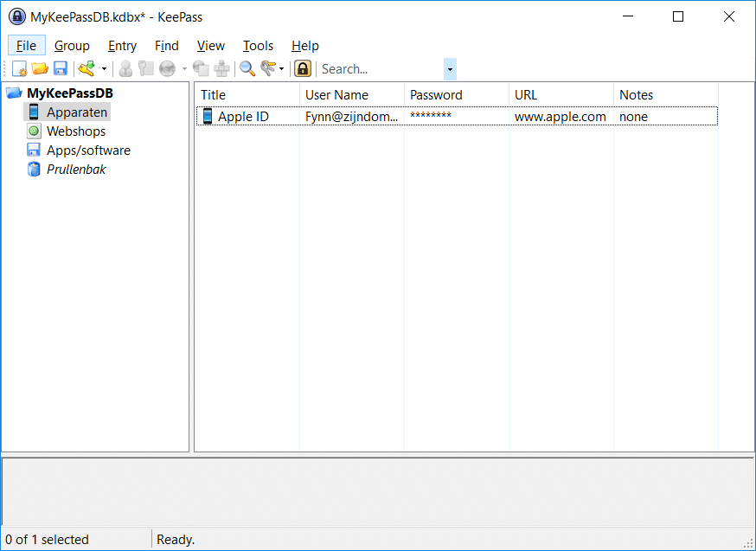Open the Group menu
This screenshot has width=756, height=551.
72,45
